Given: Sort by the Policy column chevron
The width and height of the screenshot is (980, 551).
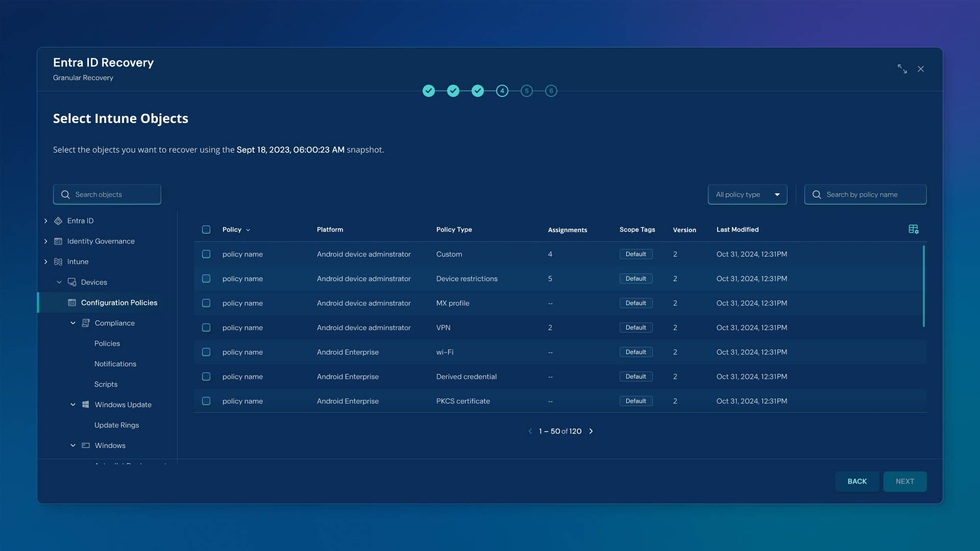Looking at the screenshot, I should tap(248, 230).
